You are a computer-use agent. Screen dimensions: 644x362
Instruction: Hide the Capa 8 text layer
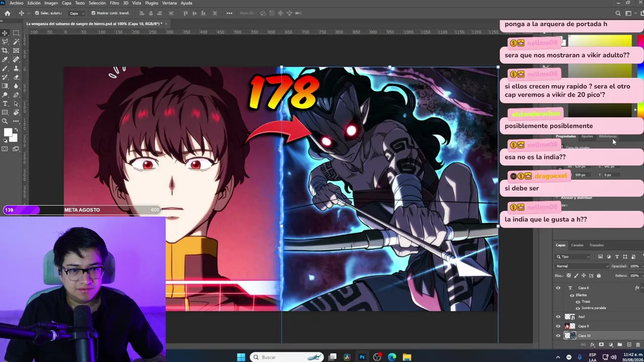[558, 288]
